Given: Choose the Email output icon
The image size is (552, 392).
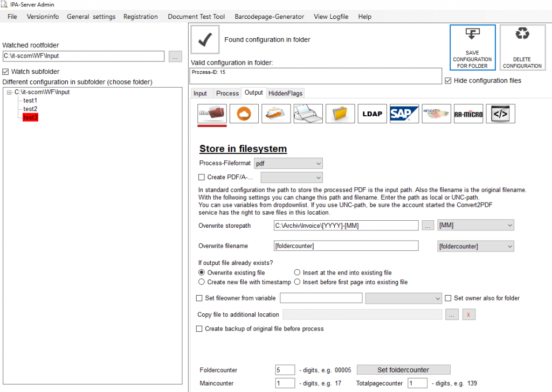Looking at the screenshot, I should [276, 114].
